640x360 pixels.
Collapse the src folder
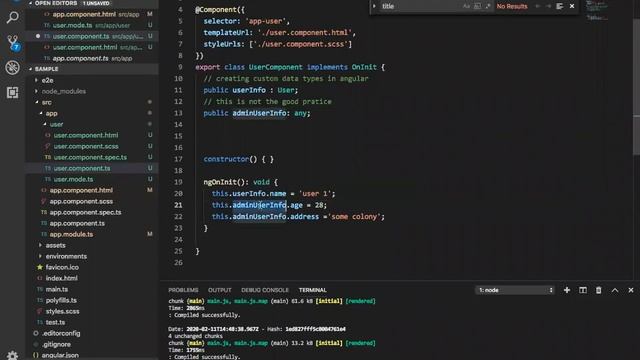tap(47, 102)
